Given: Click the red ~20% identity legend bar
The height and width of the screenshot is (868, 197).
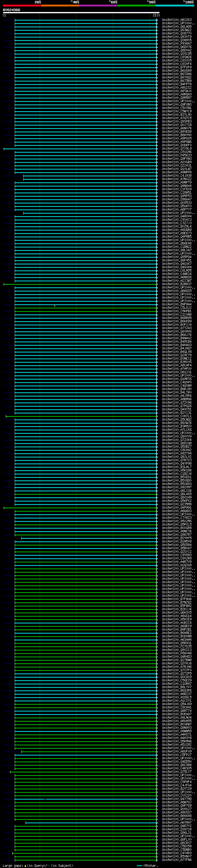Looking at the screenshot, I should 22,6.
